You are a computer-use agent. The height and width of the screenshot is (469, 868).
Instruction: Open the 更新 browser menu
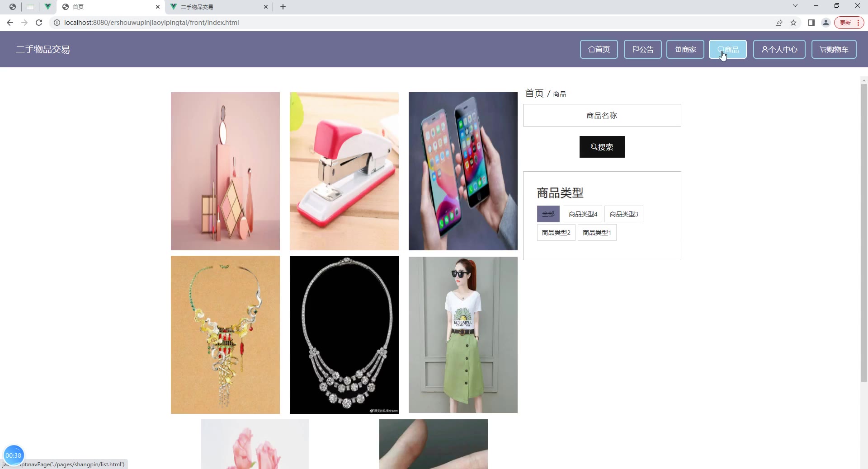849,23
